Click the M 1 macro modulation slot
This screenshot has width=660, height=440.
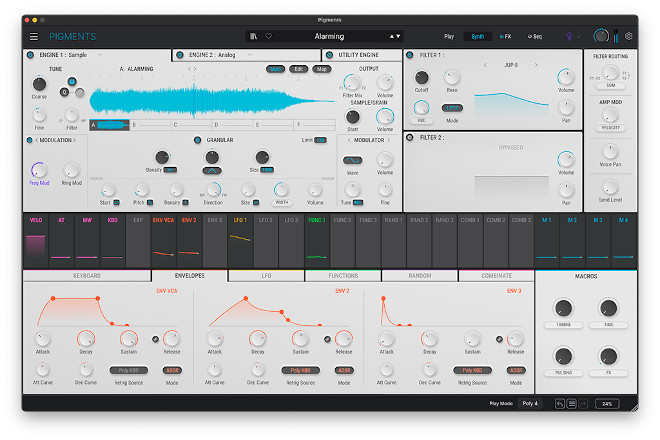pyautogui.click(x=546, y=241)
